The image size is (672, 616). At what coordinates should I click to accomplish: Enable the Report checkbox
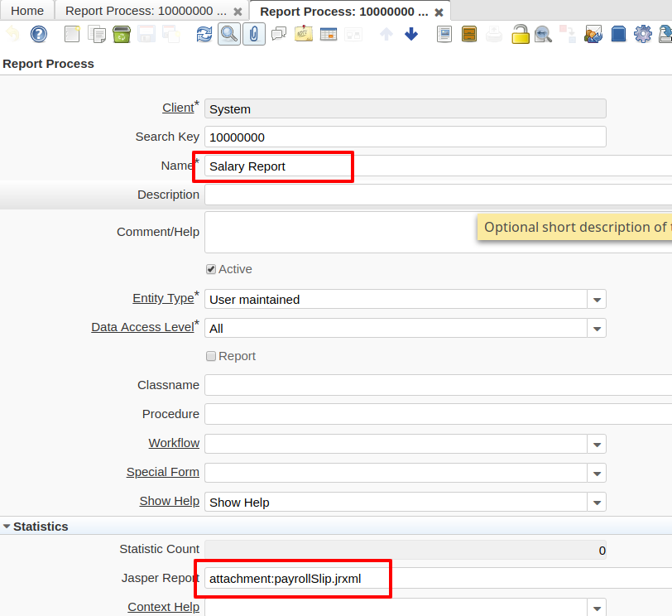pos(210,355)
